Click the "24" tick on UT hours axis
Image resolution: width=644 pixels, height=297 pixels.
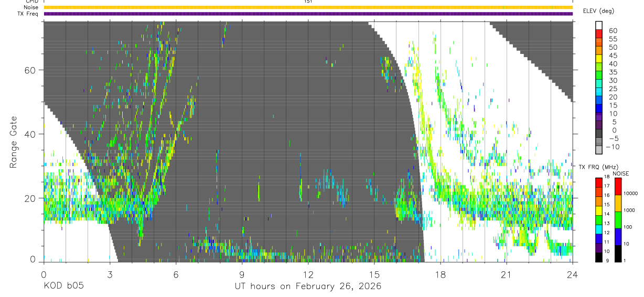click(572, 274)
